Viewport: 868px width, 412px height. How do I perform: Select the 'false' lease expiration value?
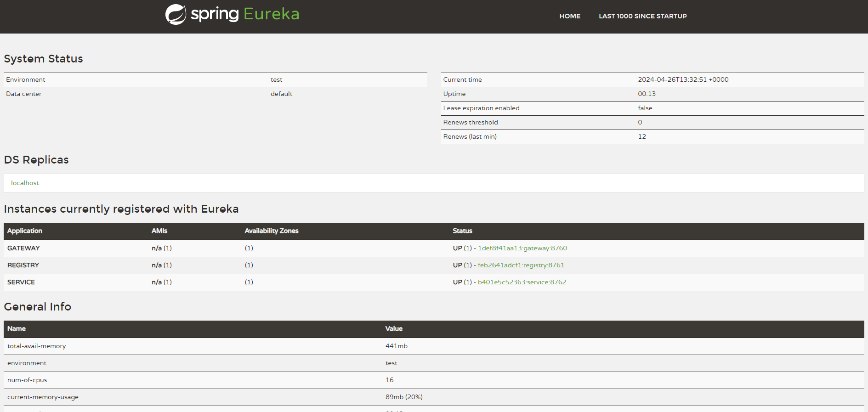pos(645,108)
